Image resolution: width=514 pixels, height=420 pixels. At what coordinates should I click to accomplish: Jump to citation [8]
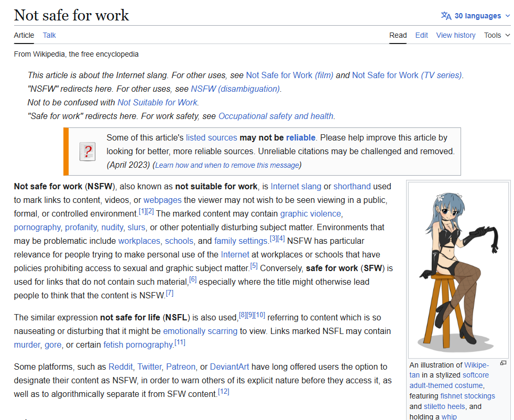(243, 315)
